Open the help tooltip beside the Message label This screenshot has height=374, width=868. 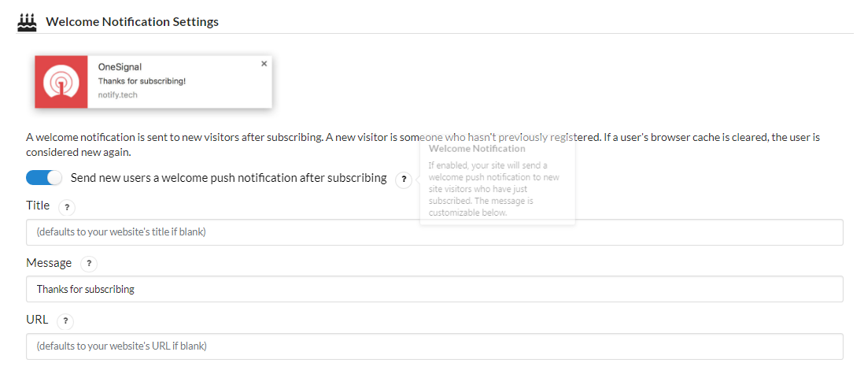(x=89, y=264)
